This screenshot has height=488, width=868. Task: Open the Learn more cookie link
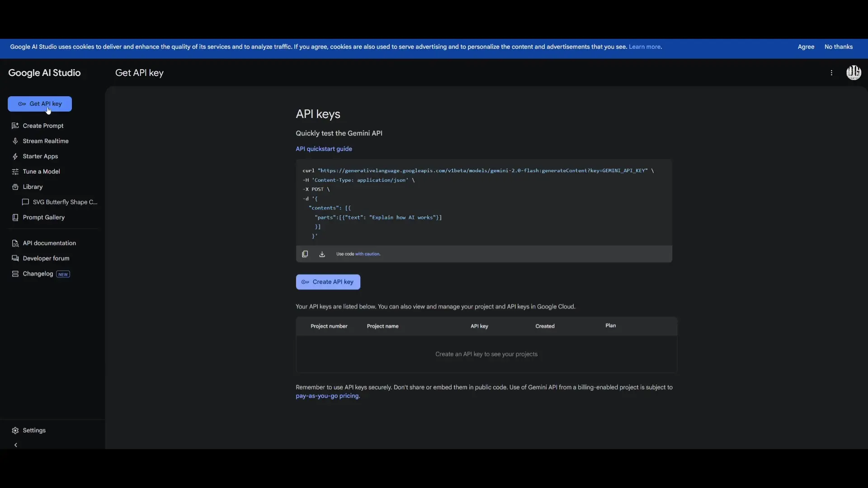click(645, 47)
